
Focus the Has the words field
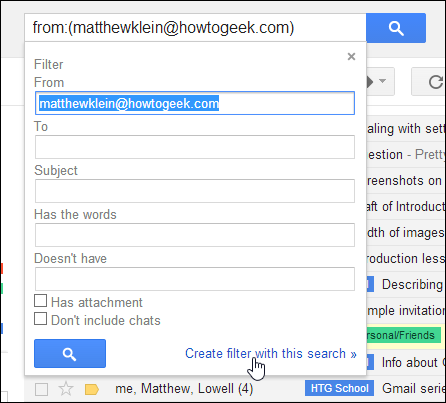[195, 235]
